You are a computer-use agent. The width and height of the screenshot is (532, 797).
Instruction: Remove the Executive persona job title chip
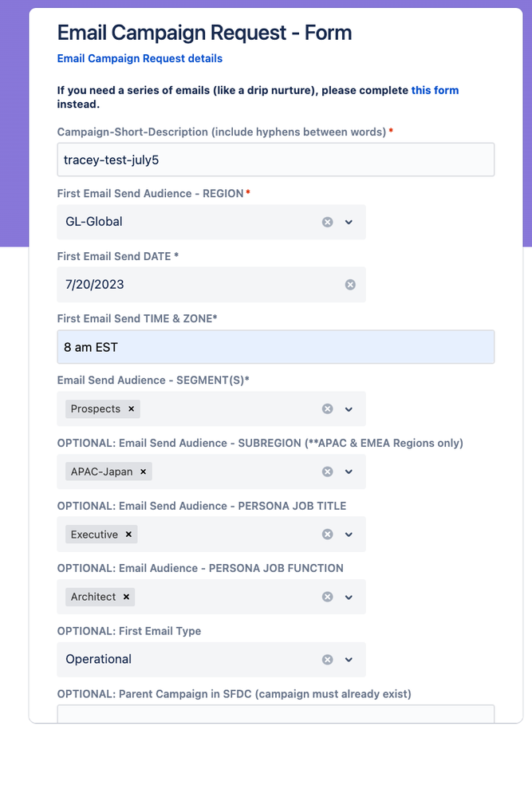tap(128, 534)
